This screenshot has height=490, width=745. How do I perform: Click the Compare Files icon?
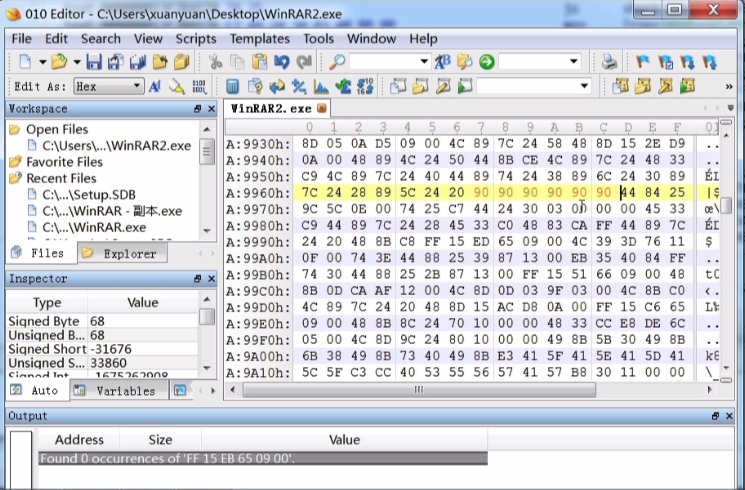click(277, 86)
